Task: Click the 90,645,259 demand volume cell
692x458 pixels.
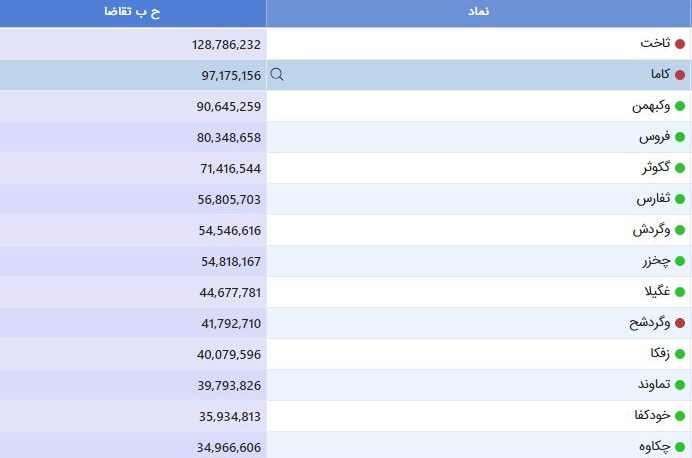Action: click(133, 106)
